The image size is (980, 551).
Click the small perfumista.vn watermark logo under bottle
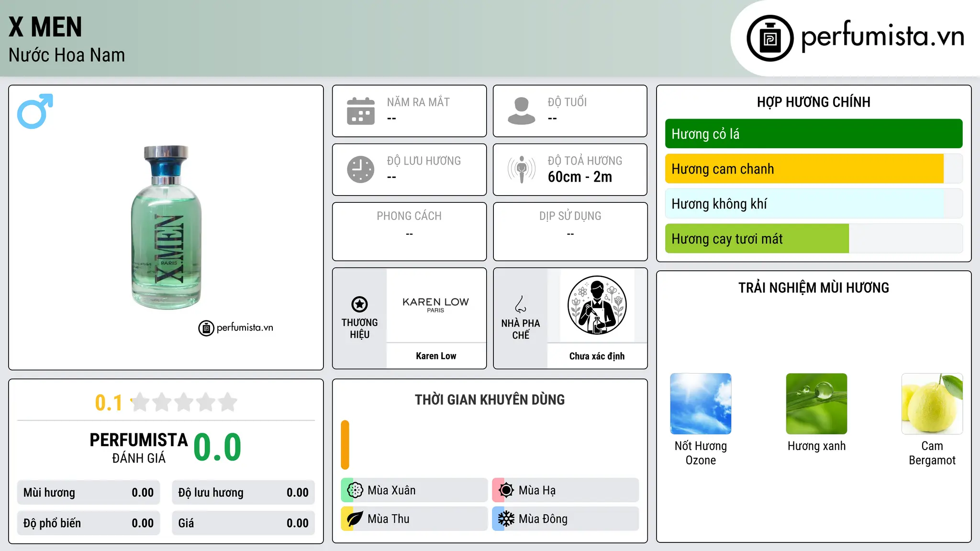click(236, 328)
